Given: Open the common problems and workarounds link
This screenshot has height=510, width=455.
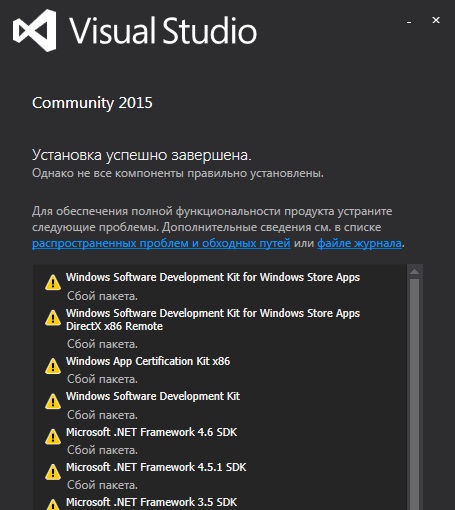Looking at the screenshot, I should tap(161, 243).
